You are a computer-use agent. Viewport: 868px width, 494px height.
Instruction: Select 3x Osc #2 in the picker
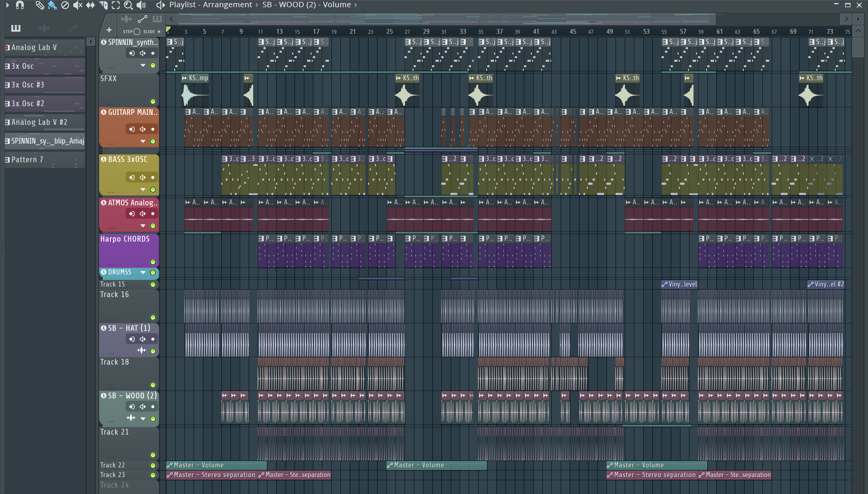44,103
